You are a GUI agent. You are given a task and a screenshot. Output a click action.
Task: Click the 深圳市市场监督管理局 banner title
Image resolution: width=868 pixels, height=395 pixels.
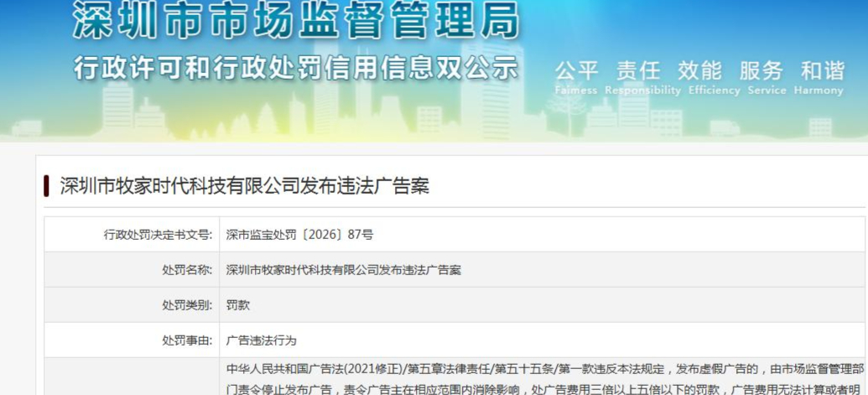click(x=296, y=21)
